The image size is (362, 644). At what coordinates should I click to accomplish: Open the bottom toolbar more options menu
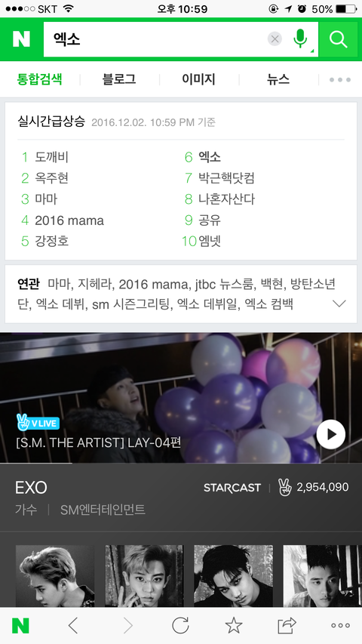[340, 626]
